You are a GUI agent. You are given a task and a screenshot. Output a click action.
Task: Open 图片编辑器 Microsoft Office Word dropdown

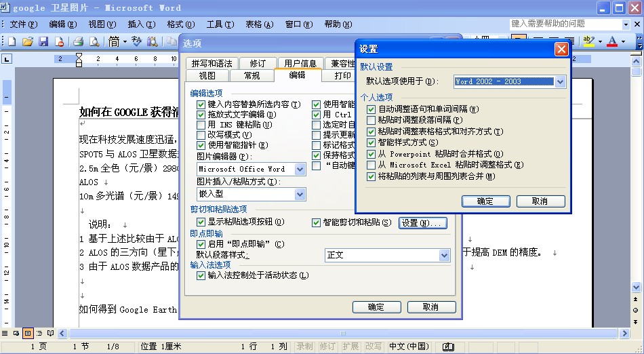[x=300, y=169]
